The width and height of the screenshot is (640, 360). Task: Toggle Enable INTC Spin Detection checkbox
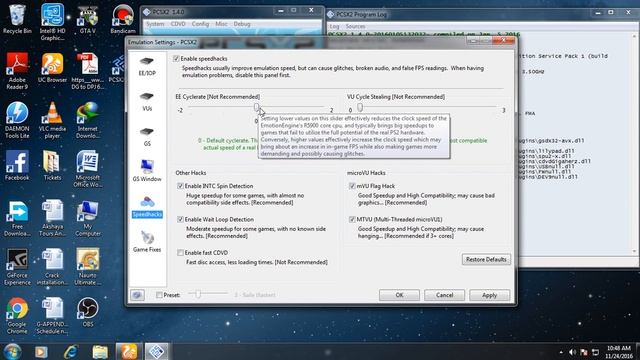pyautogui.click(x=180, y=186)
